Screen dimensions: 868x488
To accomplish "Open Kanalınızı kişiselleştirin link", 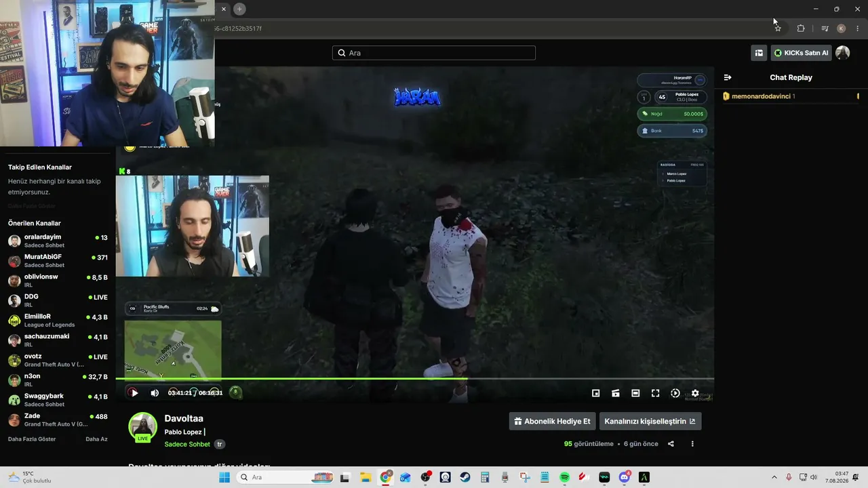I will [x=650, y=421].
